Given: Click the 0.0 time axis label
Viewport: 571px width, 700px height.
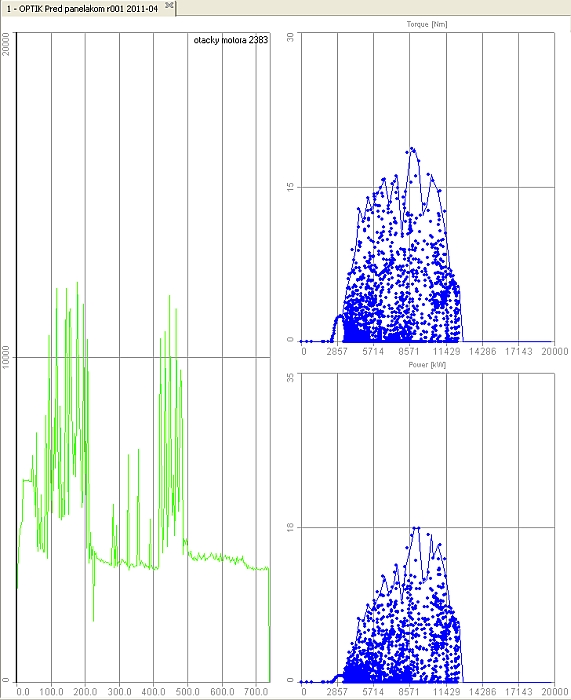Looking at the screenshot, I should [x=22, y=692].
